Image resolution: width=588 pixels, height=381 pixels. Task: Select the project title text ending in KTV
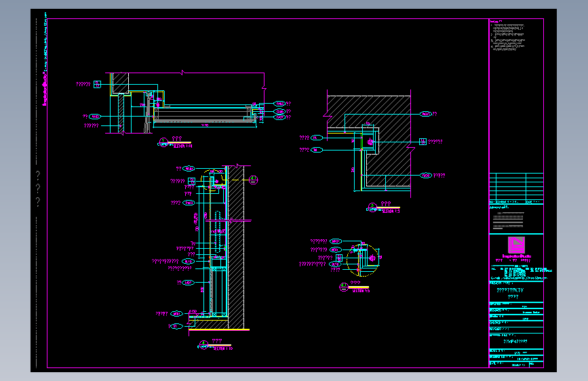coord(510,290)
